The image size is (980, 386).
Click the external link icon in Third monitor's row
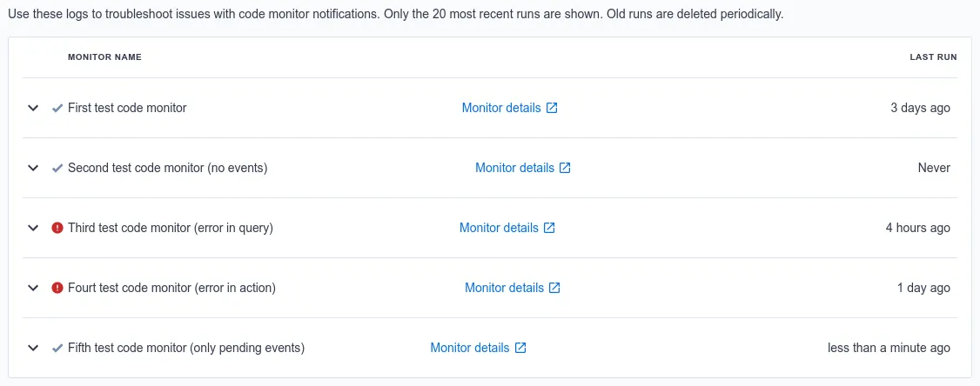549,228
